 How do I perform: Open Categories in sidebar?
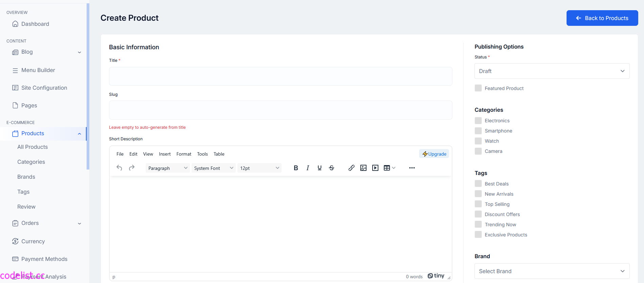tap(31, 162)
